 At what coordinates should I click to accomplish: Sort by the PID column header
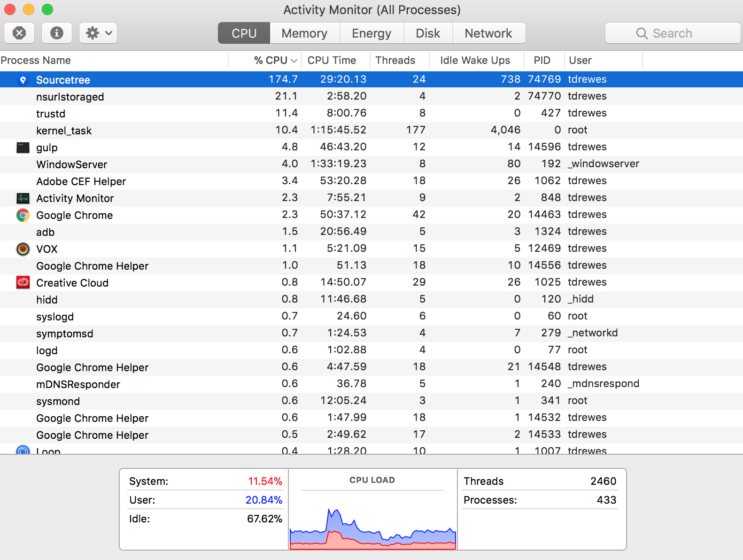pos(544,60)
